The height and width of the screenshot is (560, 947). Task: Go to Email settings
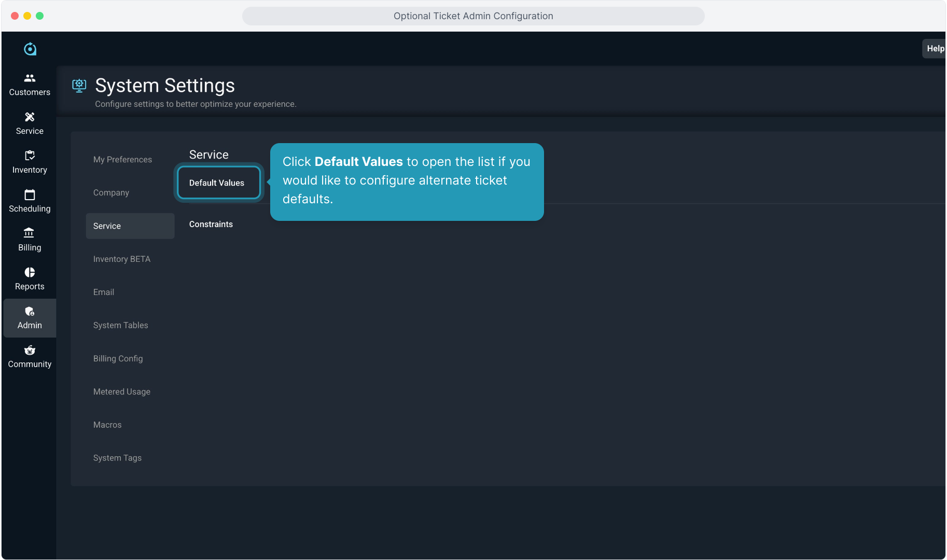(104, 292)
